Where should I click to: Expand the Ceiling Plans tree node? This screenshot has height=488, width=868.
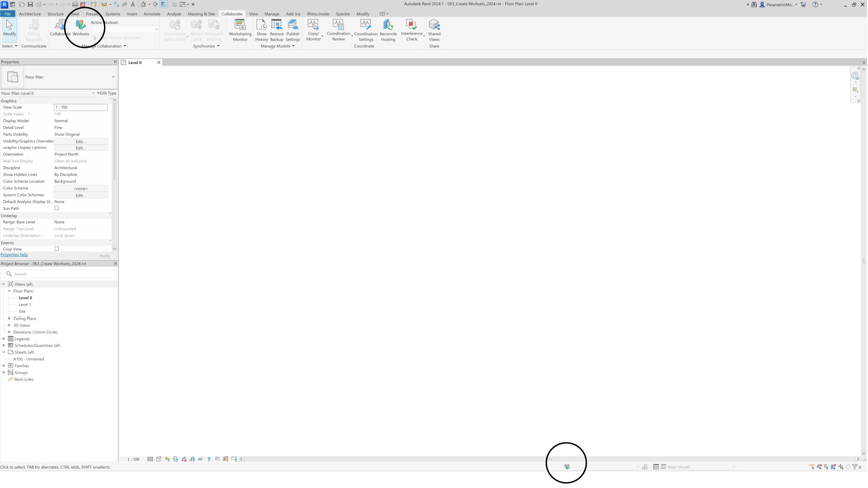pyautogui.click(x=9, y=318)
